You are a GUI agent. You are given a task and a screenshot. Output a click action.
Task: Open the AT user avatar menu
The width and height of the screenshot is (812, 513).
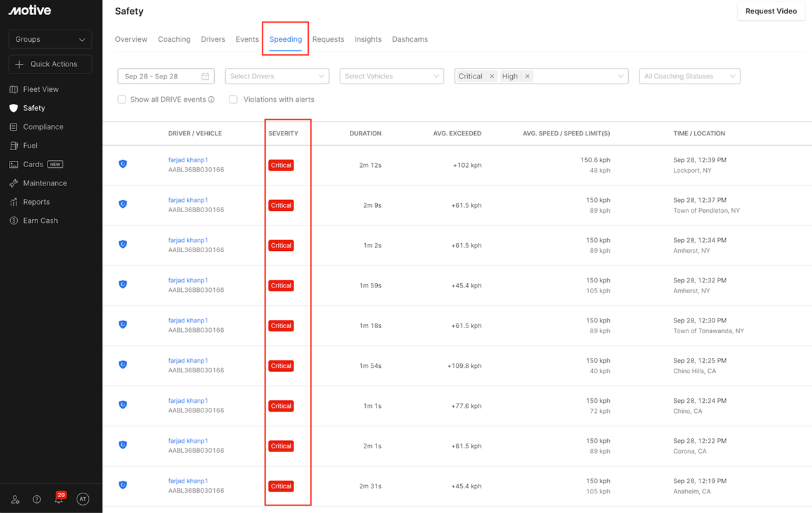[x=82, y=499]
